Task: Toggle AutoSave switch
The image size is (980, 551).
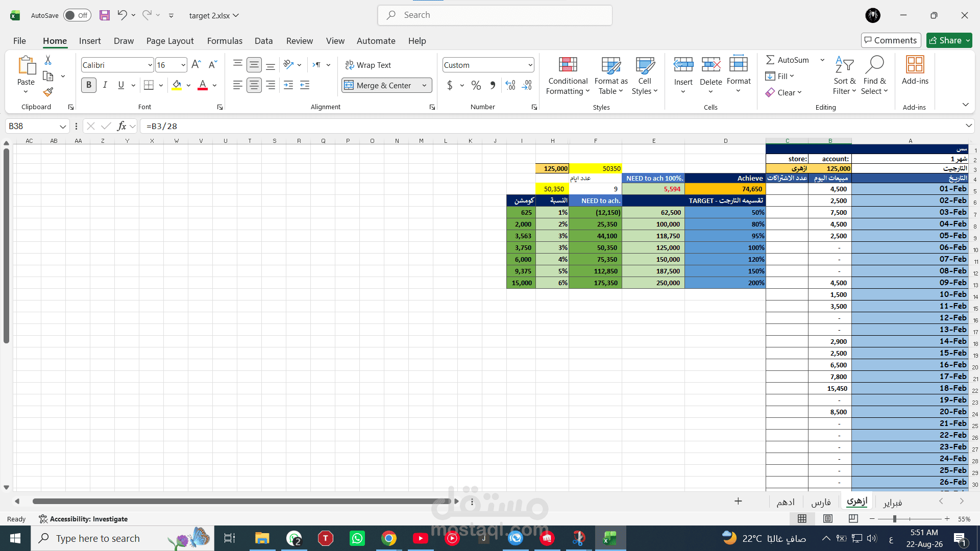Action: pyautogui.click(x=77, y=15)
